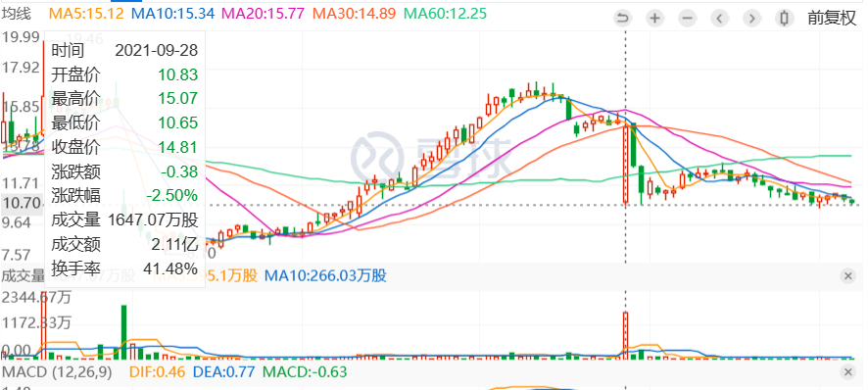
Task: Close the 成交量 volume panel
Action: (x=847, y=276)
